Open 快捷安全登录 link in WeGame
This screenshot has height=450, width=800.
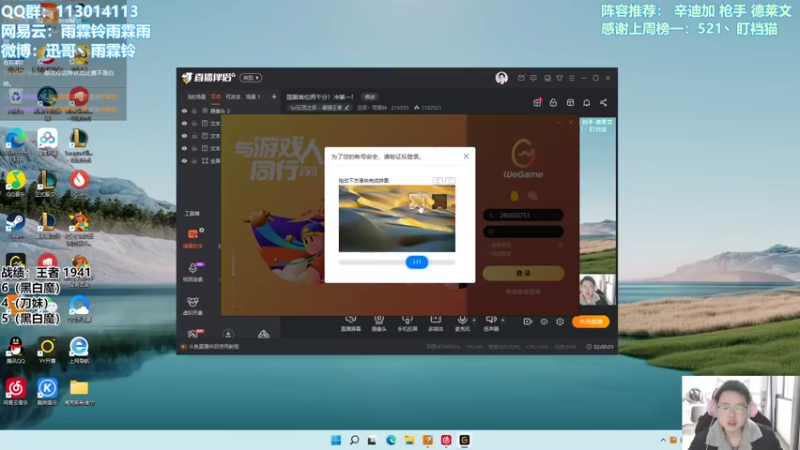523,292
